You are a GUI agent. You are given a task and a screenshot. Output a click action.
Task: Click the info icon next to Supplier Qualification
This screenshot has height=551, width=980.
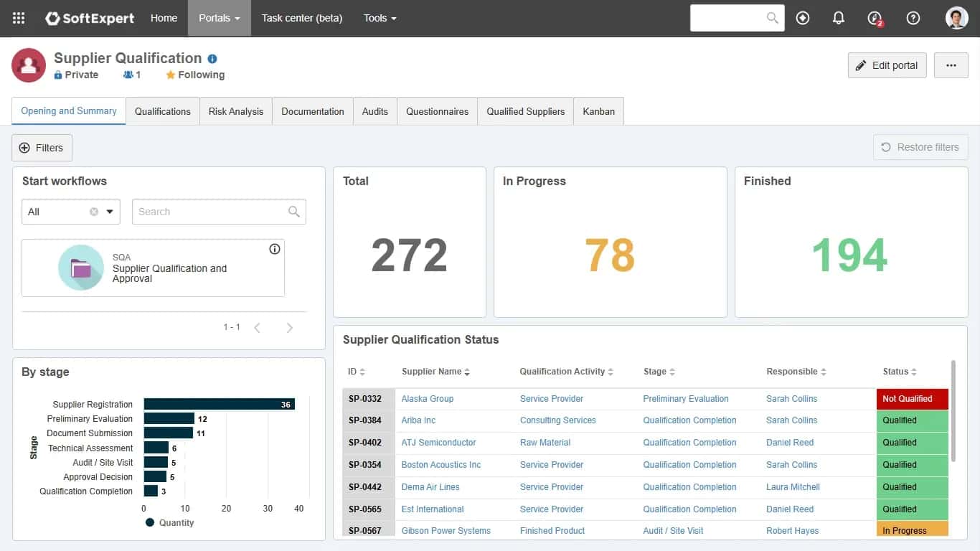(x=212, y=59)
